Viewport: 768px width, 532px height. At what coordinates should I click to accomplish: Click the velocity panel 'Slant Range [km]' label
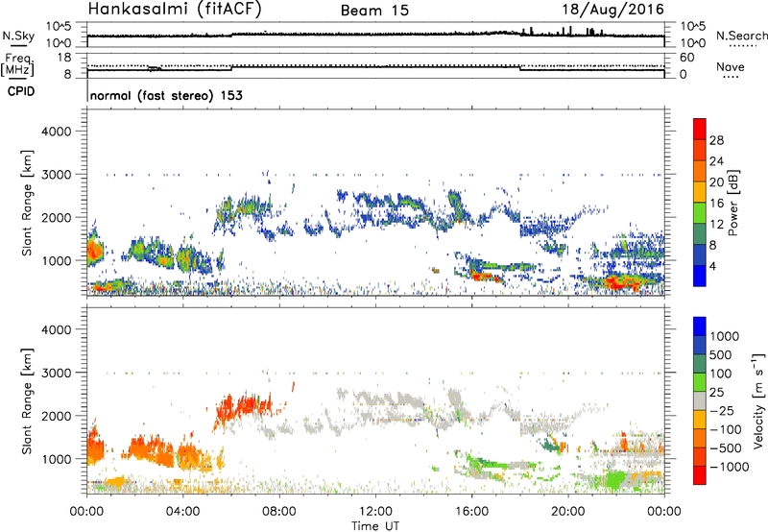(27, 400)
